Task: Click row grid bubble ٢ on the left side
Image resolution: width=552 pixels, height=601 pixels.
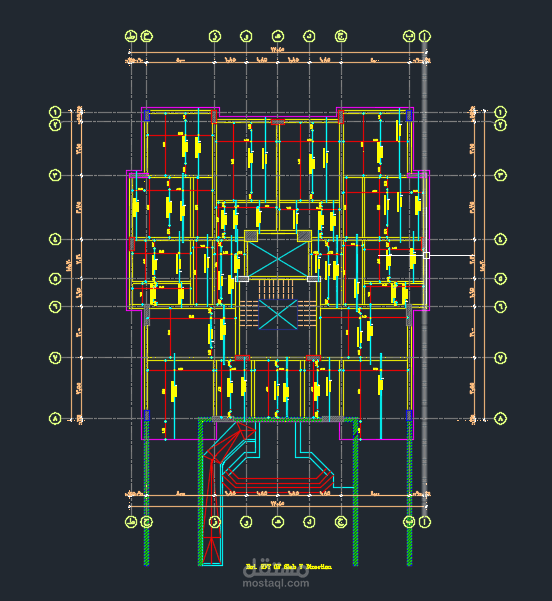Action: tap(55, 125)
